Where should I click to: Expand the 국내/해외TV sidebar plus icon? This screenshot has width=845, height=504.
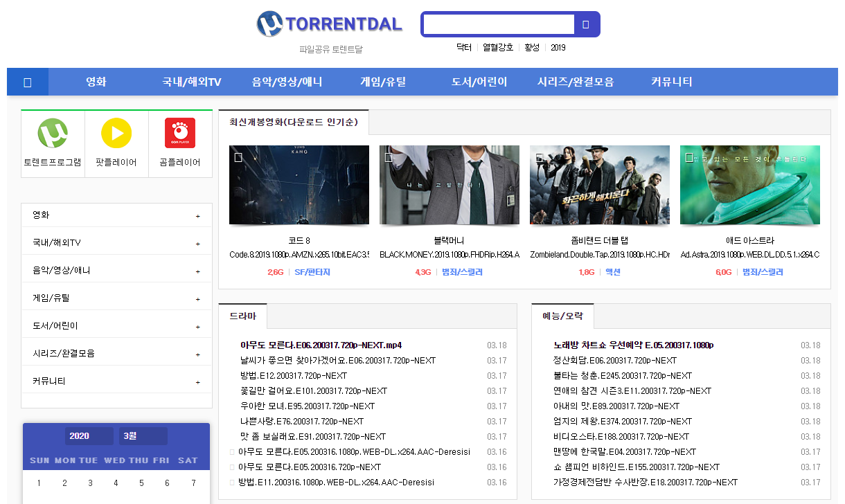pyautogui.click(x=197, y=244)
